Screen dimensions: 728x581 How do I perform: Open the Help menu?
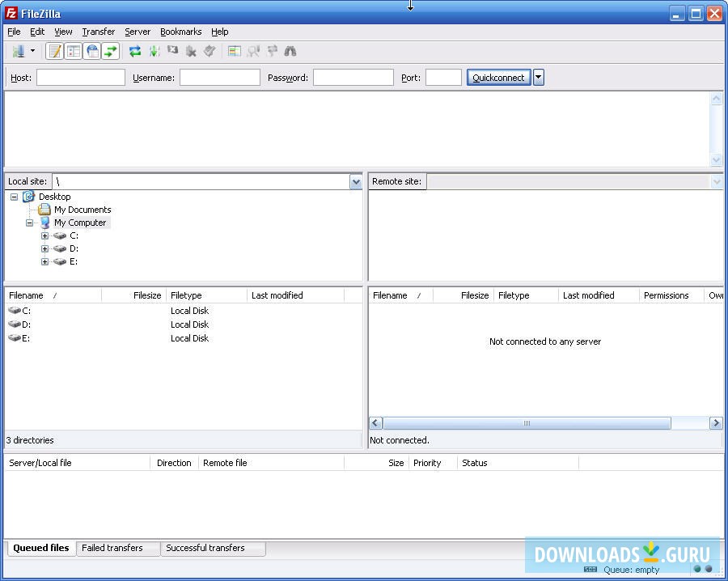tap(219, 32)
